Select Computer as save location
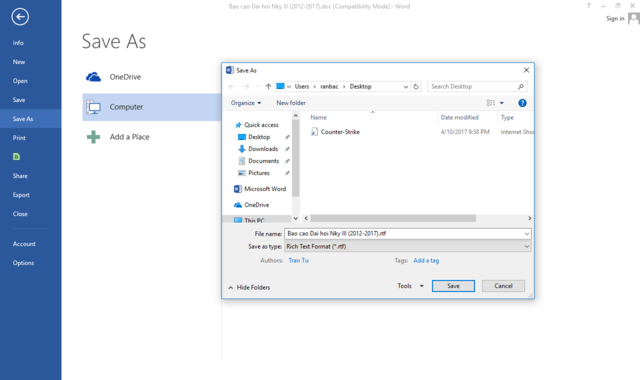 tap(152, 107)
